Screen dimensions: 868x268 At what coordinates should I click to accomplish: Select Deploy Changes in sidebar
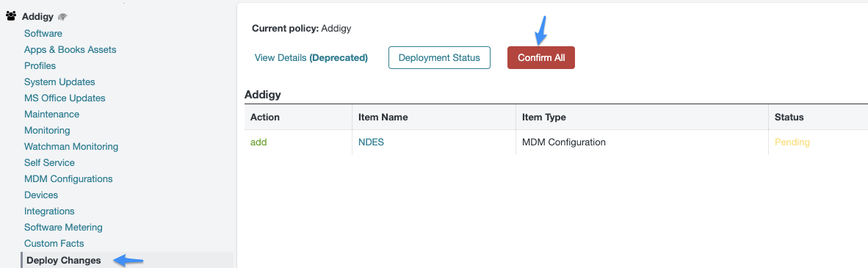click(64, 260)
